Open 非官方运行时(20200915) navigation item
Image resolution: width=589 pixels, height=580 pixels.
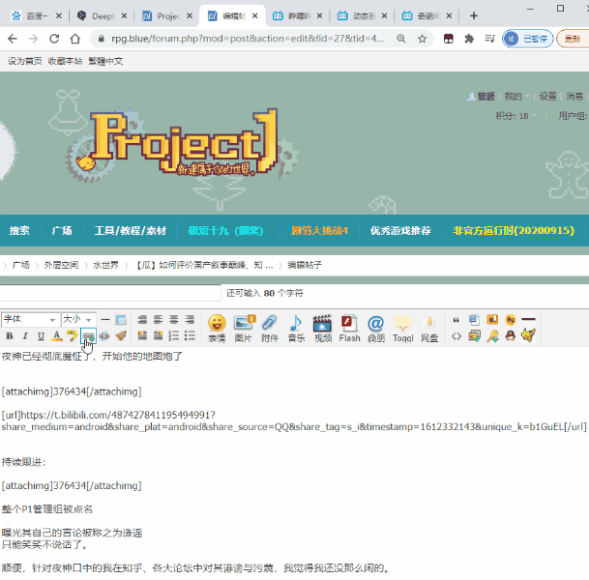click(x=513, y=230)
